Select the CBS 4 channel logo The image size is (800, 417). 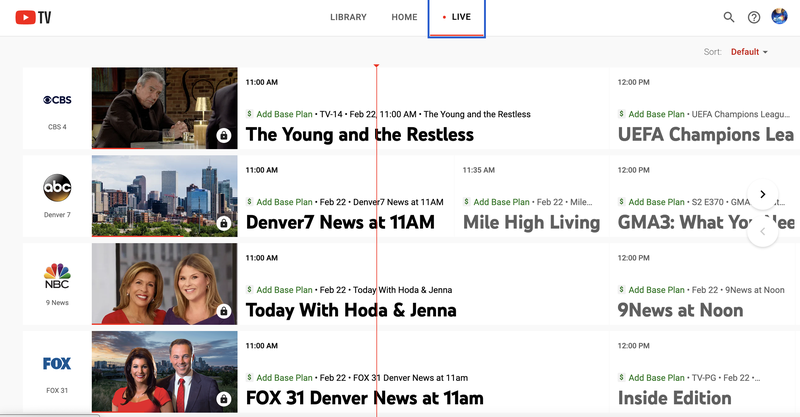[57, 100]
